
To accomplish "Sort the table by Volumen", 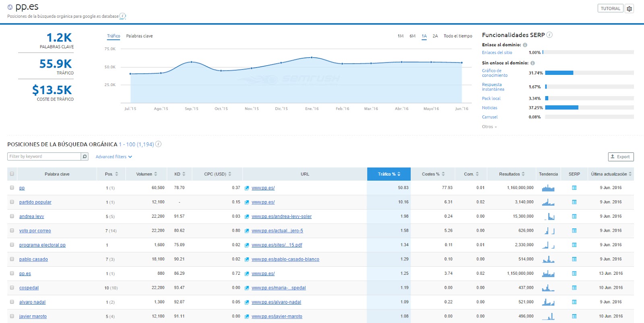I will pyautogui.click(x=147, y=174).
